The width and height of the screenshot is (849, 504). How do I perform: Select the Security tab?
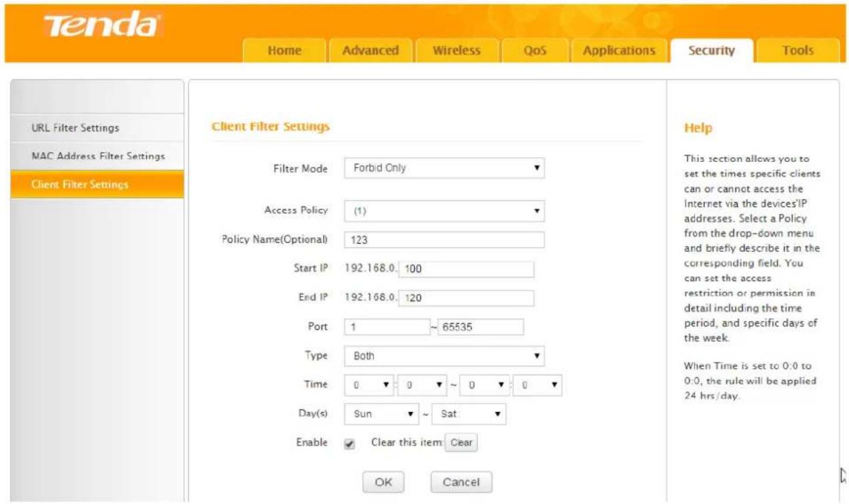pyautogui.click(x=712, y=51)
